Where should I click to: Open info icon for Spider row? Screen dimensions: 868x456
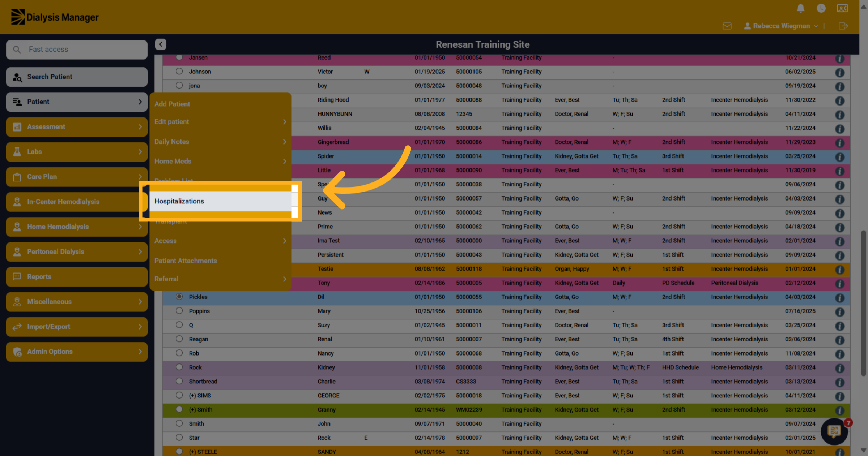pos(840,157)
